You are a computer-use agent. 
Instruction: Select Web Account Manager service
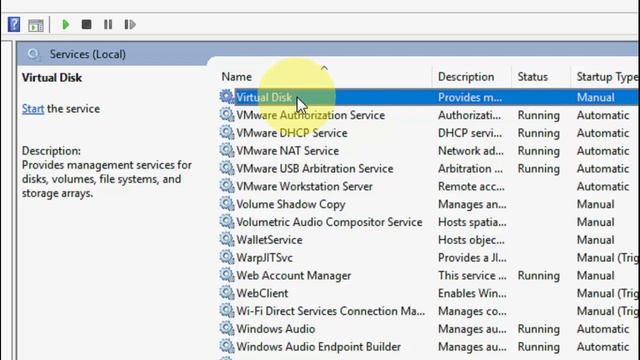click(293, 276)
